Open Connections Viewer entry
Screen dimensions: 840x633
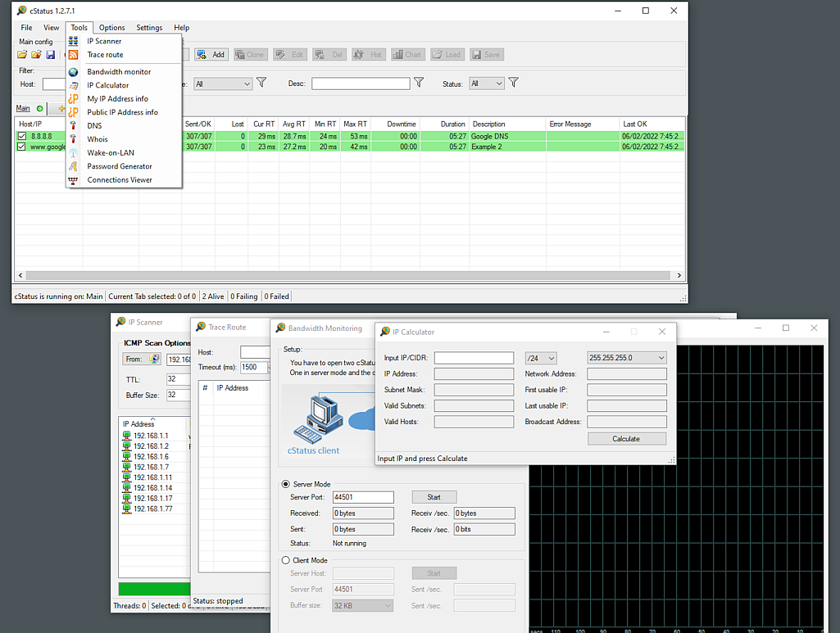click(x=120, y=180)
